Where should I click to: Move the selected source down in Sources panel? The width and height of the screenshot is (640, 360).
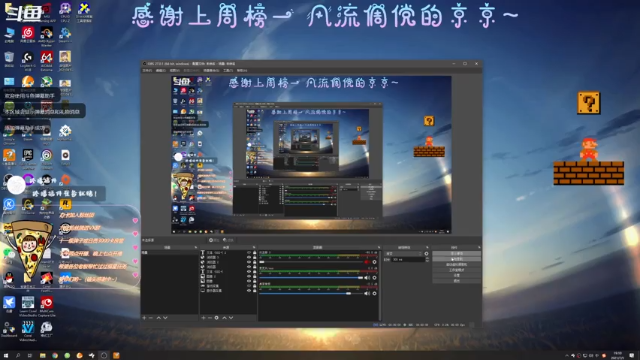pos(231,318)
